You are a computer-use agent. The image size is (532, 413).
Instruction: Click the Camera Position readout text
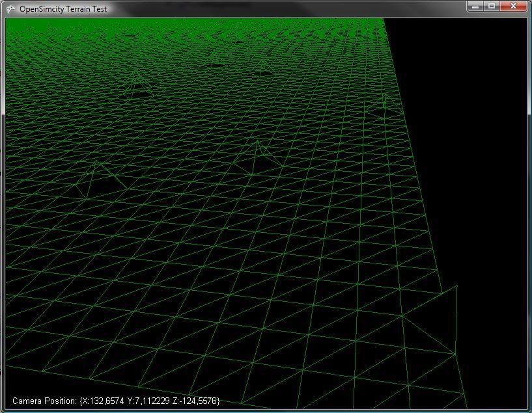tap(116, 401)
